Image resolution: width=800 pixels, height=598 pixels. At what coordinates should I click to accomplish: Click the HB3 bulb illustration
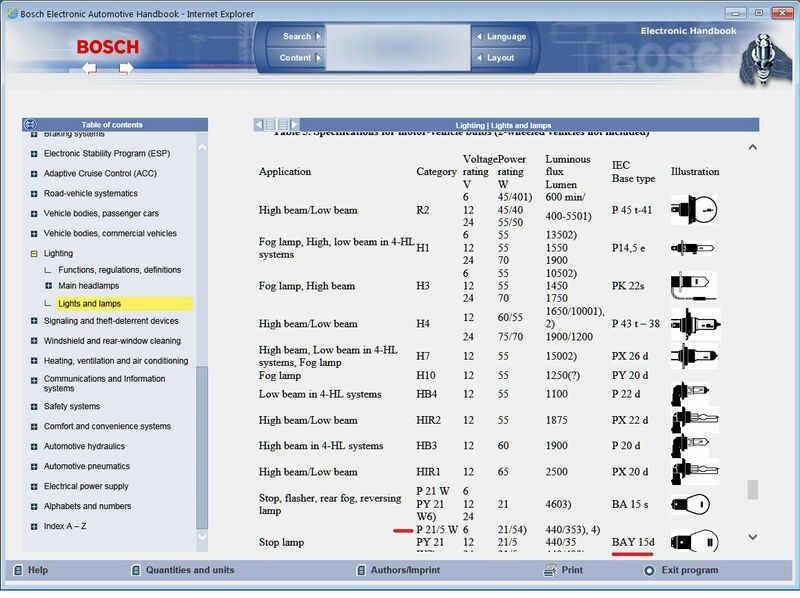coord(690,445)
